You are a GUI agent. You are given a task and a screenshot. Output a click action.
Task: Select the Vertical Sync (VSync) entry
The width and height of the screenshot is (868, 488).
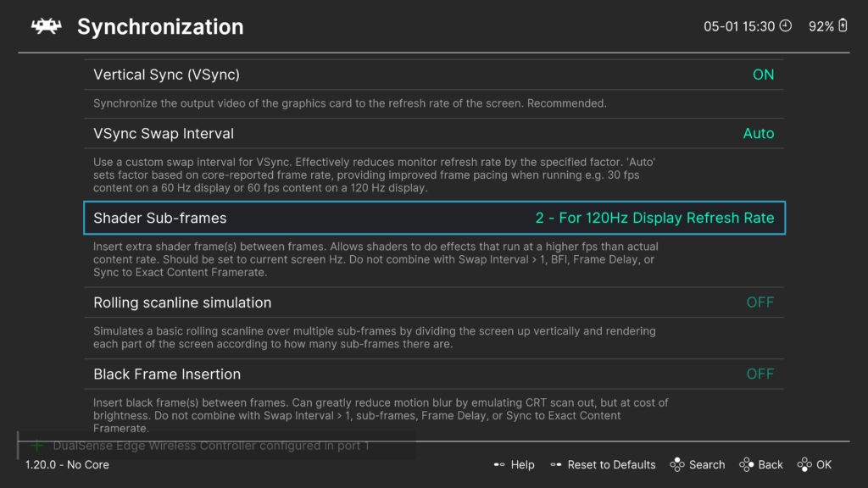point(434,75)
